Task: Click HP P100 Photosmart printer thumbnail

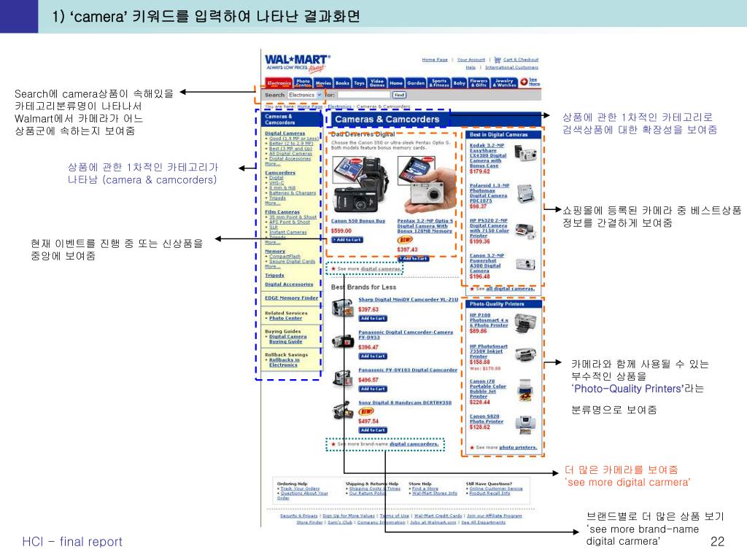Action: [x=525, y=323]
